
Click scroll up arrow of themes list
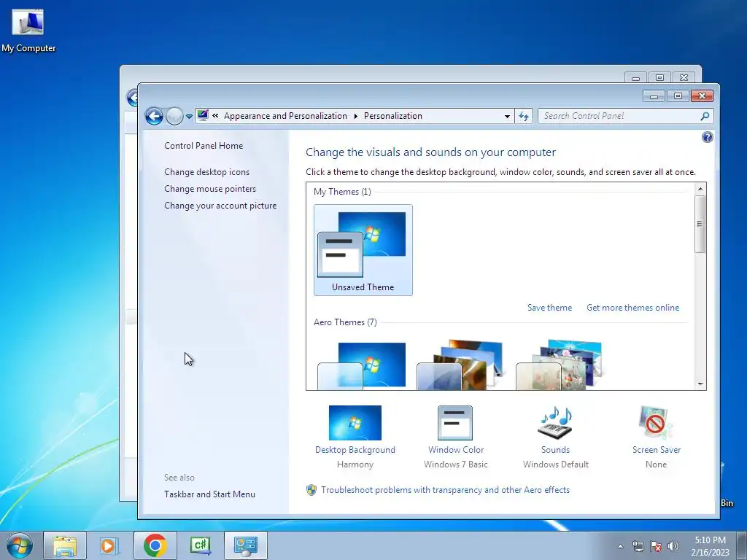point(700,189)
